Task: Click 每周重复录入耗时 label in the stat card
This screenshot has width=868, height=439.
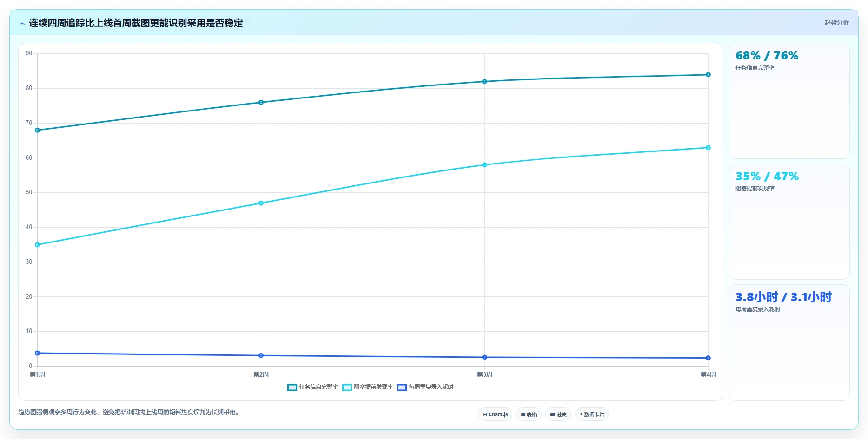Action: (758, 309)
